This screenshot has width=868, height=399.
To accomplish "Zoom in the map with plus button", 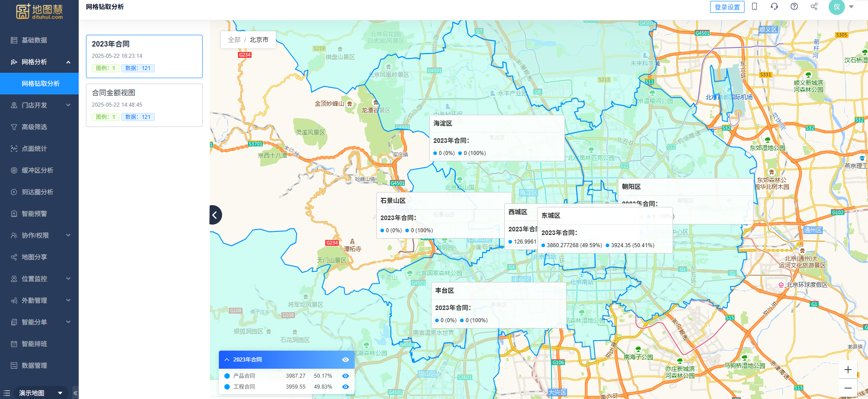I will click(848, 370).
